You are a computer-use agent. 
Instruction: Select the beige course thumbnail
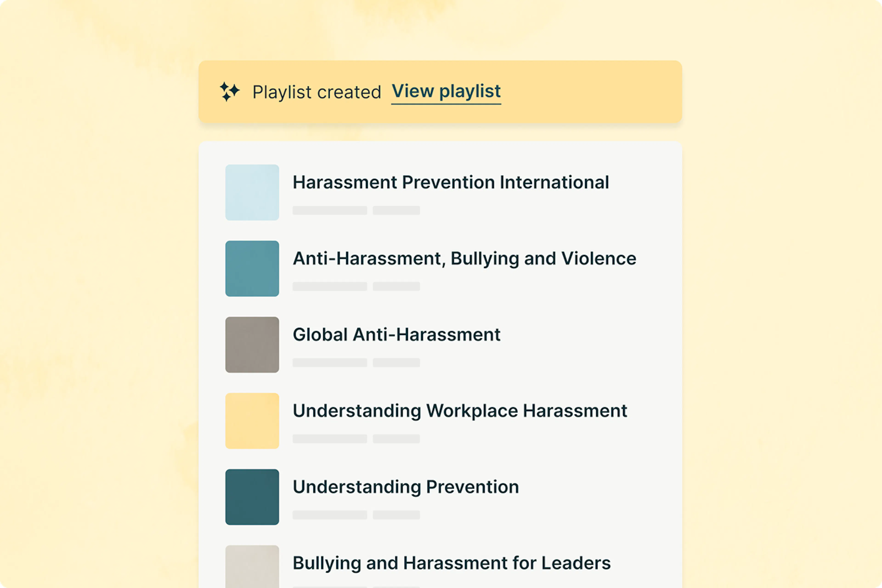tap(252, 566)
